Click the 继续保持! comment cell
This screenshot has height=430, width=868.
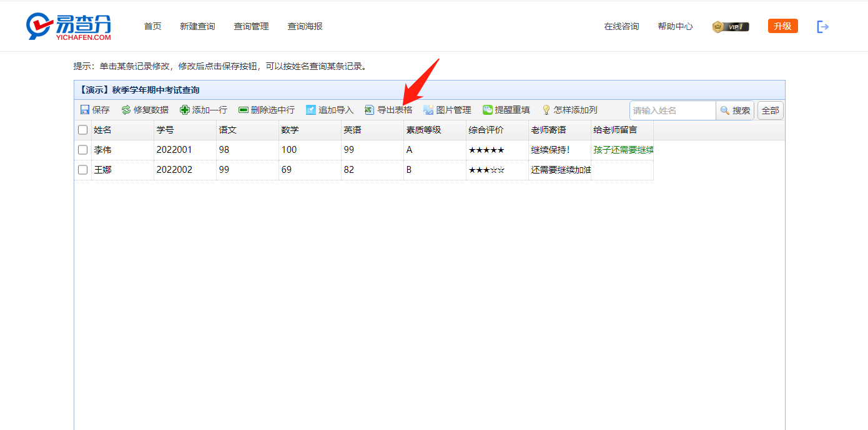[560, 150]
